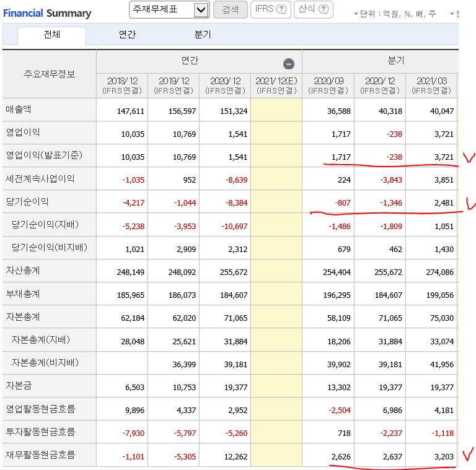Click the 199,056 total liabilities value

[x=440, y=295]
